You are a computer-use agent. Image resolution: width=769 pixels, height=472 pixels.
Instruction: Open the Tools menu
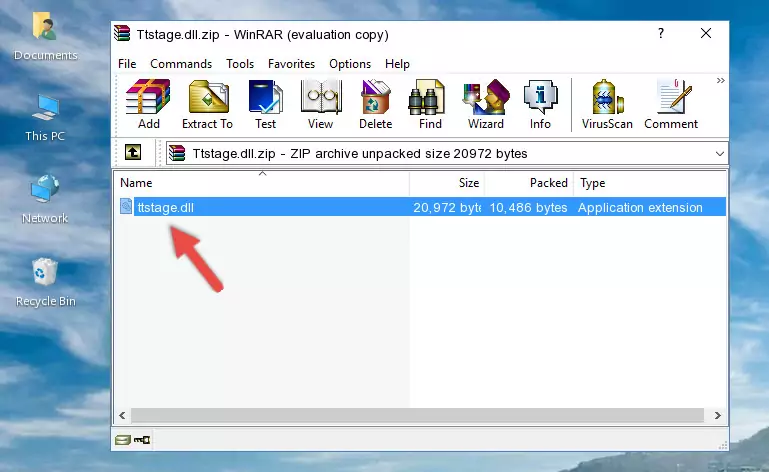point(240,64)
